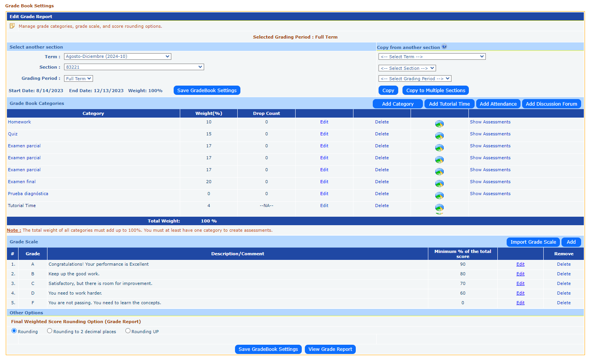Delete the Quiz category
The width and height of the screenshot is (590, 364).
(382, 134)
